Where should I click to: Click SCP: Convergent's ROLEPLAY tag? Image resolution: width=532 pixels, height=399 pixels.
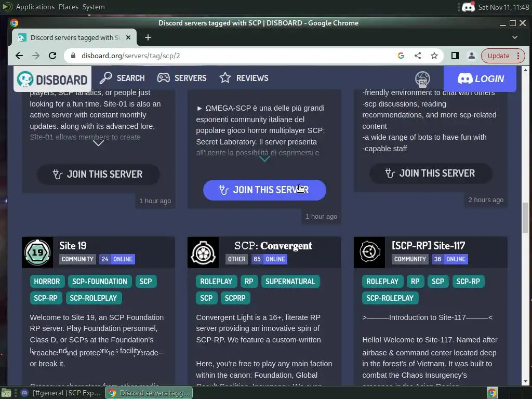[x=216, y=281]
